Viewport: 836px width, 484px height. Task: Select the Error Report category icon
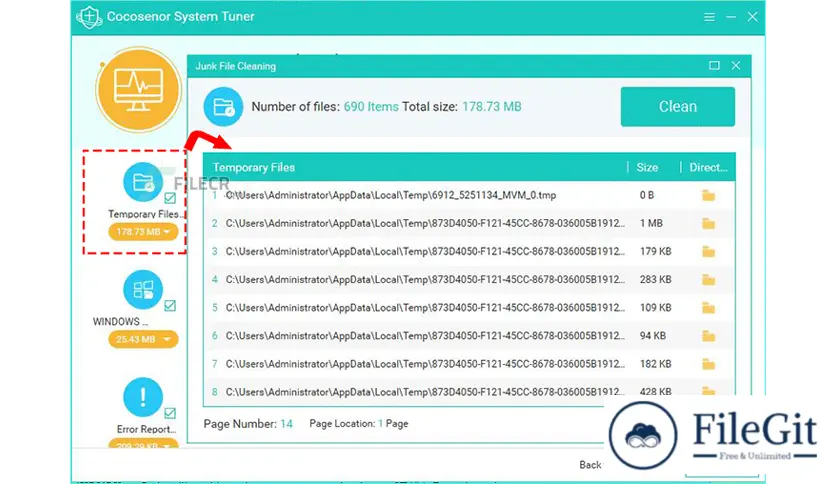tap(143, 397)
